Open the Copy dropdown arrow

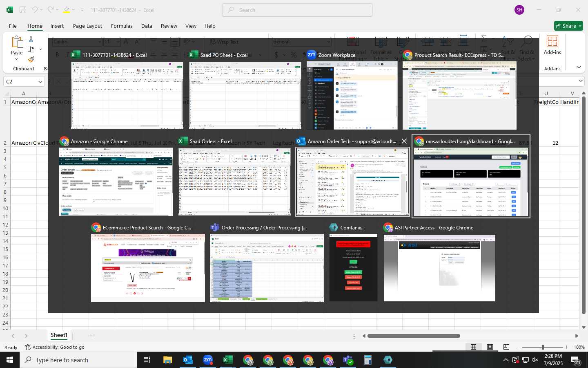[x=40, y=49]
